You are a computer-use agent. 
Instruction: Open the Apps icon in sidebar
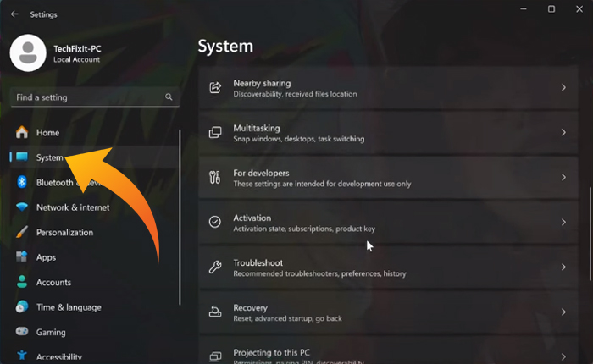click(x=21, y=257)
